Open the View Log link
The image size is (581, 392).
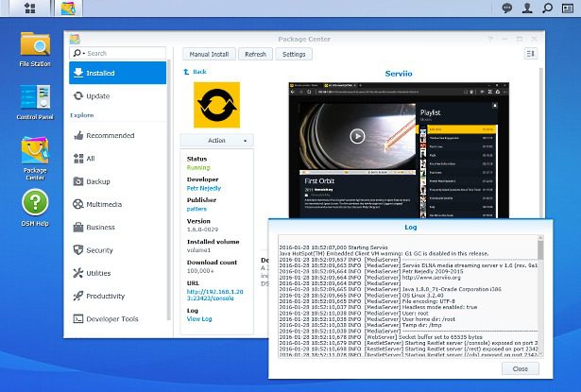coord(199,319)
